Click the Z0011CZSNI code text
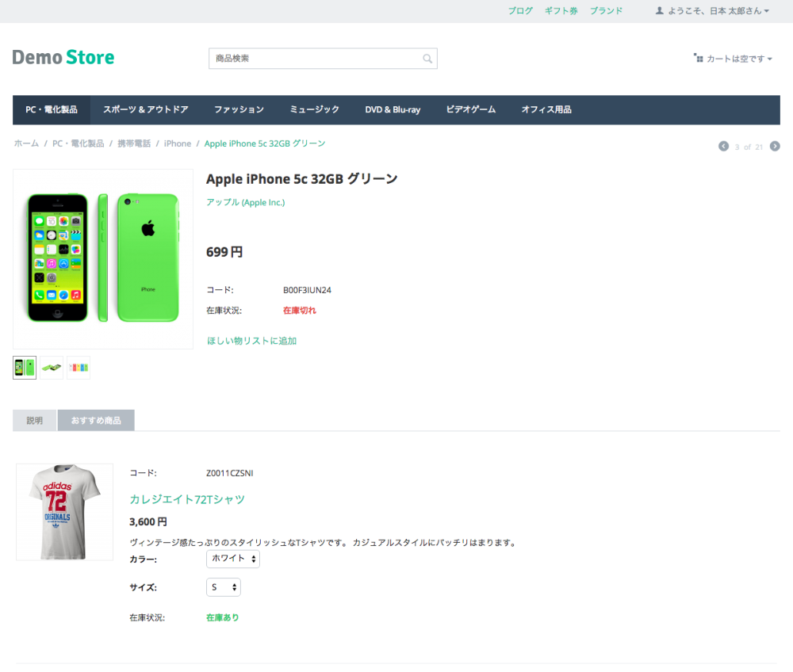The height and width of the screenshot is (672, 793). (x=230, y=473)
